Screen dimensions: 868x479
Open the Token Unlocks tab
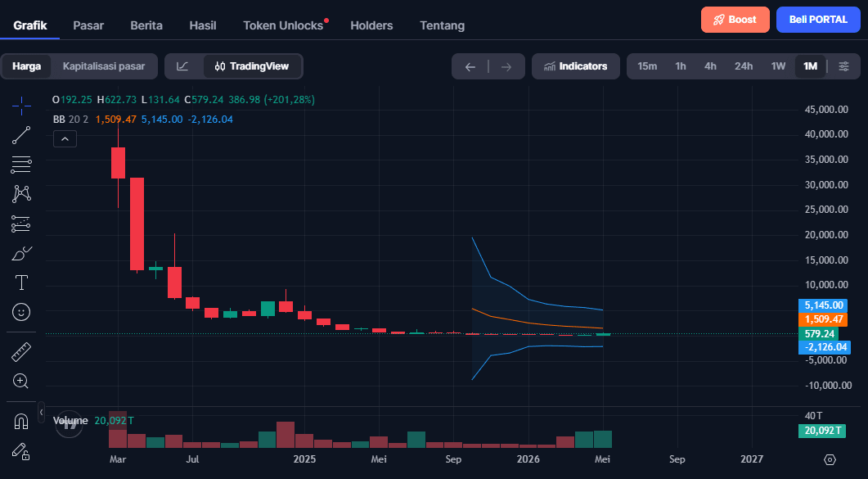[x=283, y=25]
